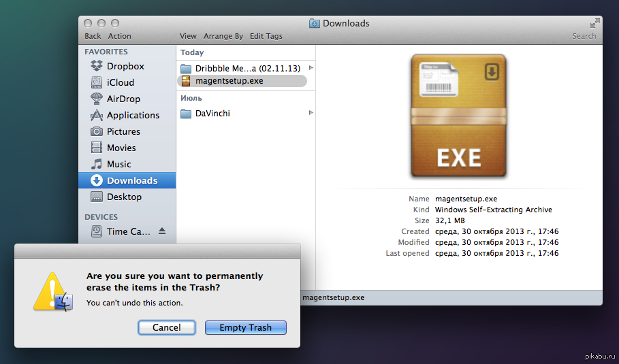The width and height of the screenshot is (619, 364).
Task: Click the Music label in Favorites
Action: (x=118, y=164)
